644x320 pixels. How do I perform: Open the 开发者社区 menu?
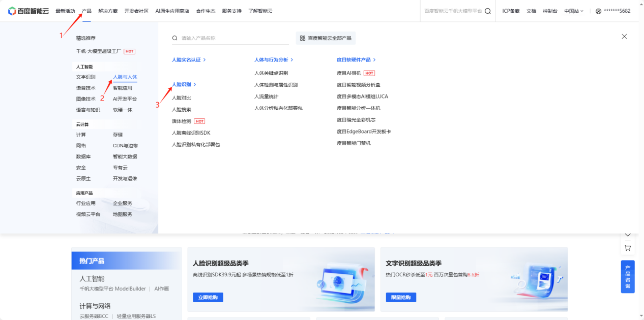[x=136, y=11]
